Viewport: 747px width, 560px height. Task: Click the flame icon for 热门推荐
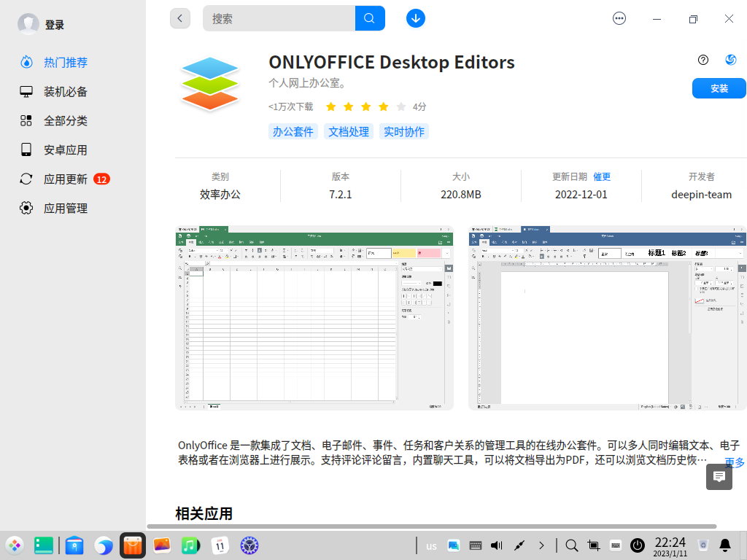[x=26, y=63]
